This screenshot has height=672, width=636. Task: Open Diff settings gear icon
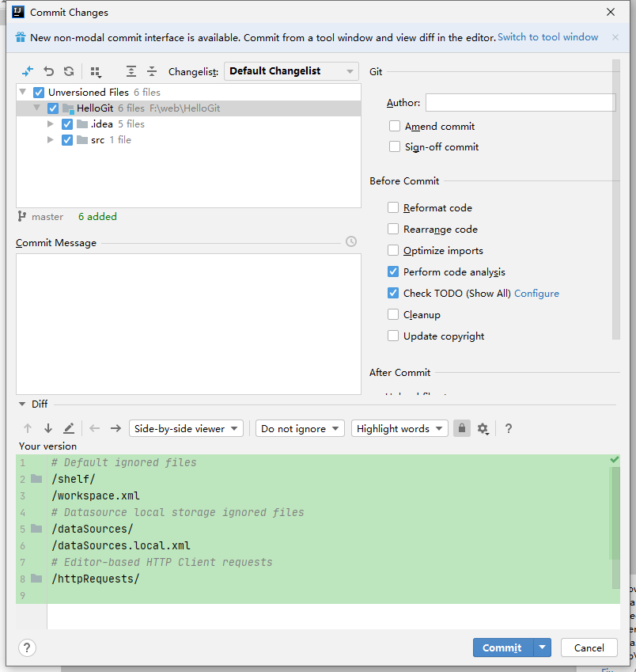point(483,428)
